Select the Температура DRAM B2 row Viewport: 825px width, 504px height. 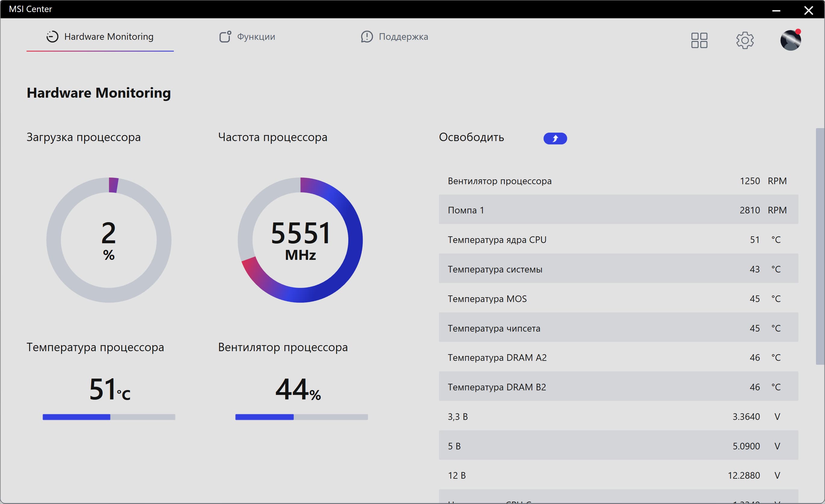pyautogui.click(x=618, y=387)
